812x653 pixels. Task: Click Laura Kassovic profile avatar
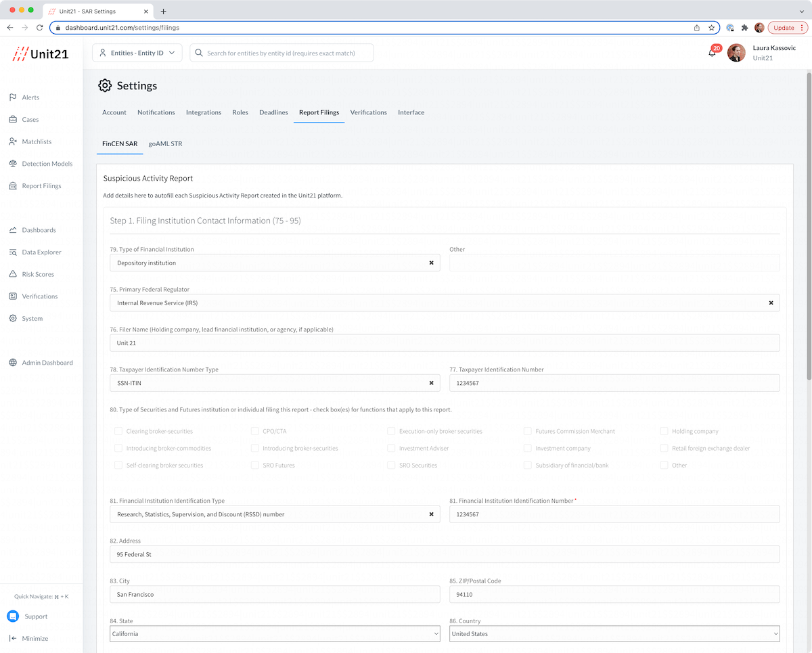click(x=736, y=53)
